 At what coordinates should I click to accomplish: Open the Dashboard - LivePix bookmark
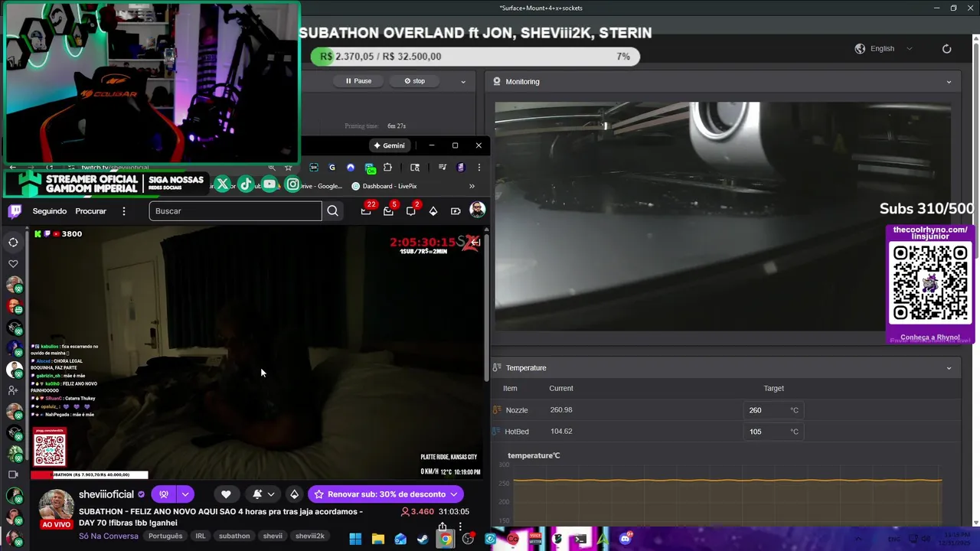point(384,186)
